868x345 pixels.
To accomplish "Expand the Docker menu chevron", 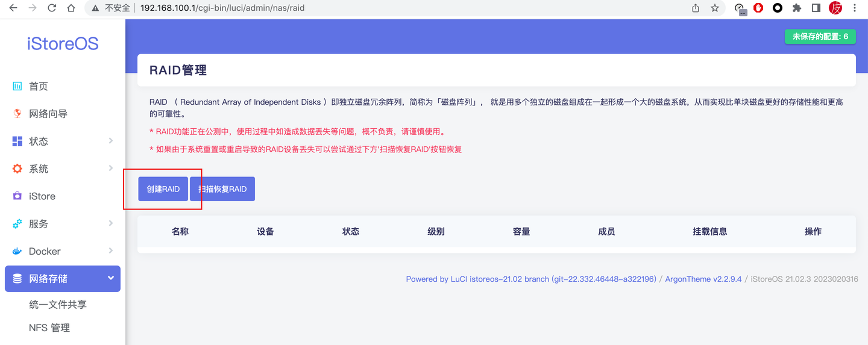I will click(111, 250).
